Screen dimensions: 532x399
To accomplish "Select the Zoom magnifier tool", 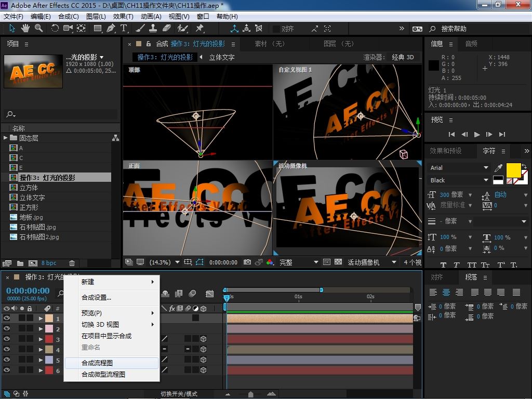I will (x=38, y=29).
